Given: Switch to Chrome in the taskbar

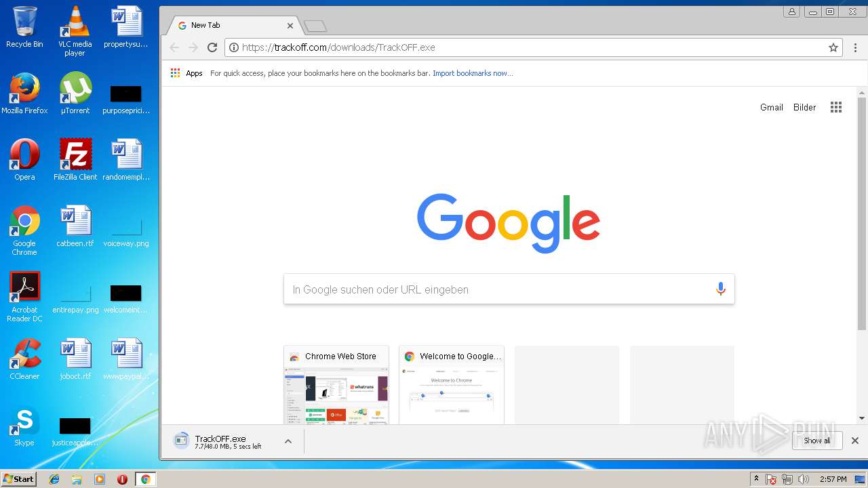Looking at the screenshot, I should pos(145,479).
